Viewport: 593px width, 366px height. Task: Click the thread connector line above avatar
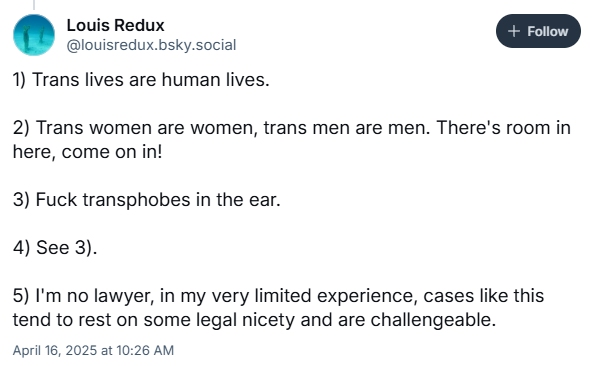coord(34,5)
